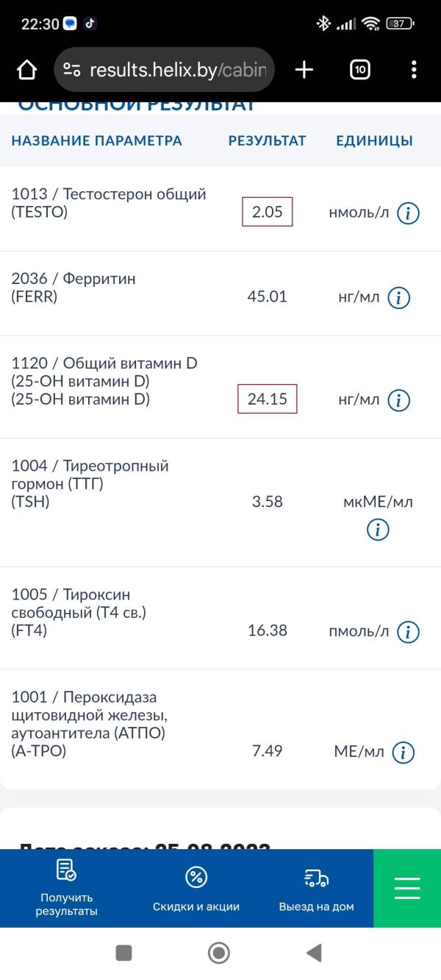This screenshot has height=980, width=441.
Task: Show info for Тестостерон общий
Action: pyautogui.click(x=408, y=213)
